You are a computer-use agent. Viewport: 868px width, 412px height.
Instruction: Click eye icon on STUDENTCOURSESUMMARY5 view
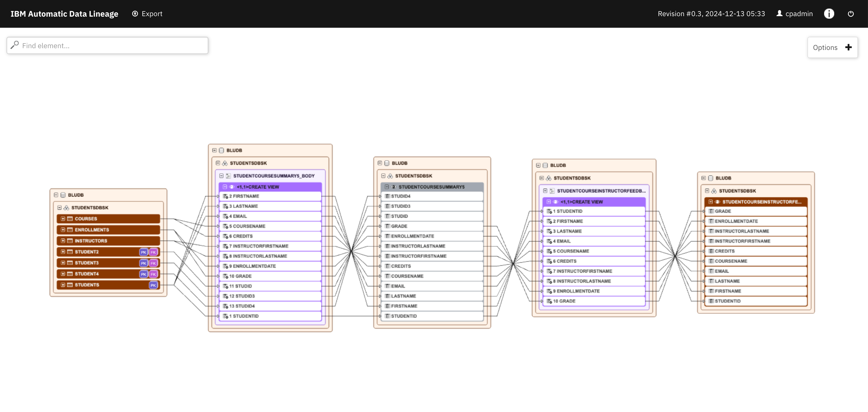393,187
